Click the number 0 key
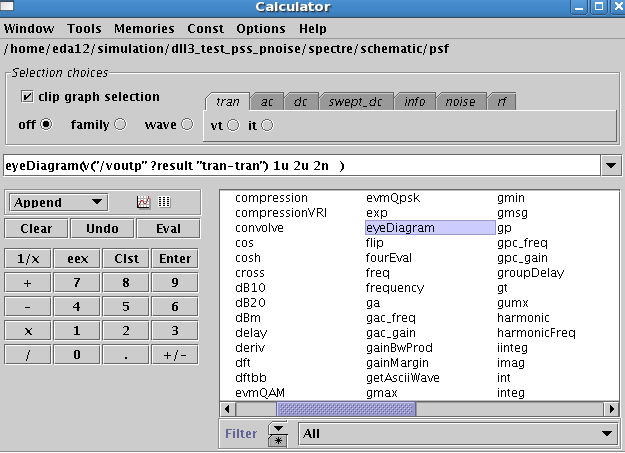 77,355
